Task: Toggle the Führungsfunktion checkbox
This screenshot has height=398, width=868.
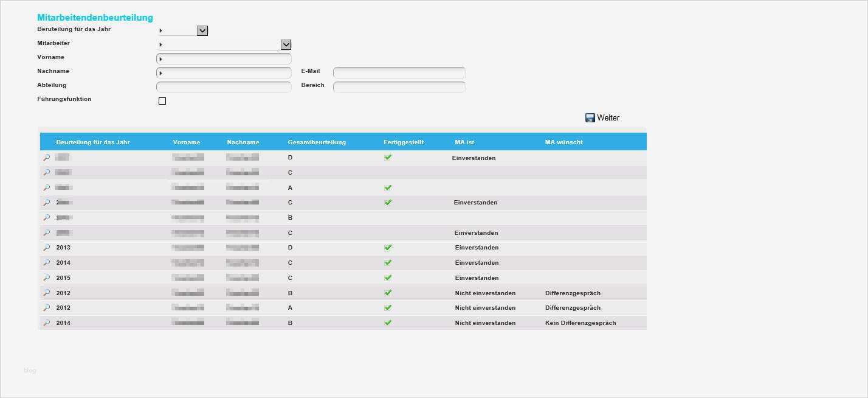Action: (x=162, y=101)
